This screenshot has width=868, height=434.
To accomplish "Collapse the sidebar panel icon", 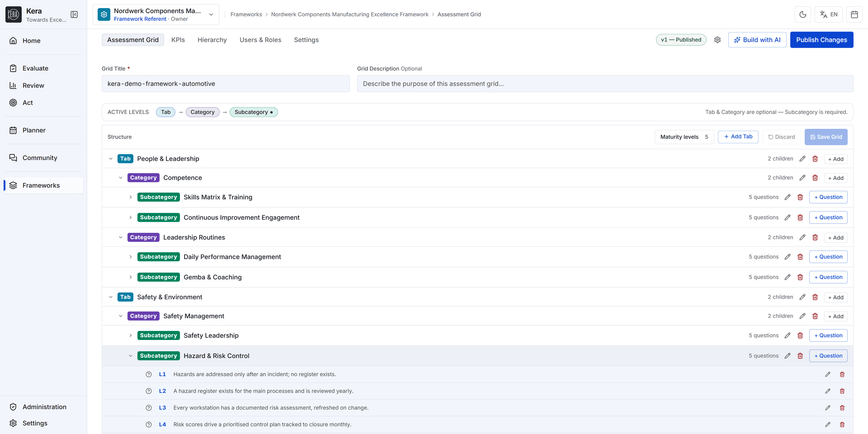I will click(74, 14).
